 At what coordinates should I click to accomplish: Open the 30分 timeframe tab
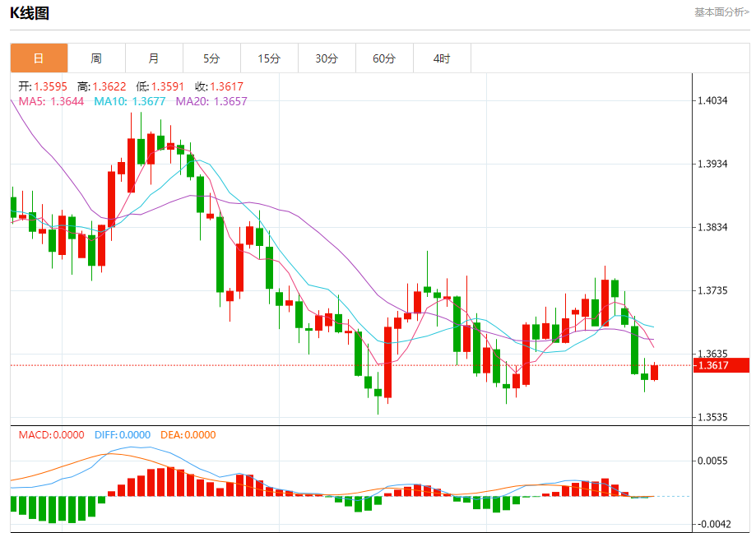(327, 58)
